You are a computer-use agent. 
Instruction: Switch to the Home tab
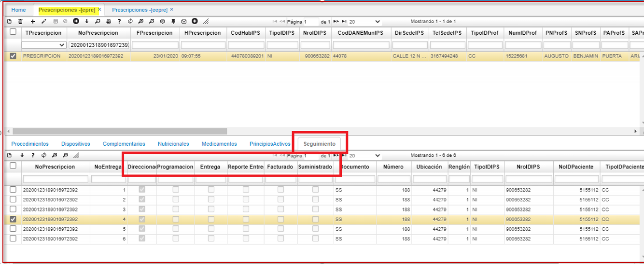pos(18,10)
